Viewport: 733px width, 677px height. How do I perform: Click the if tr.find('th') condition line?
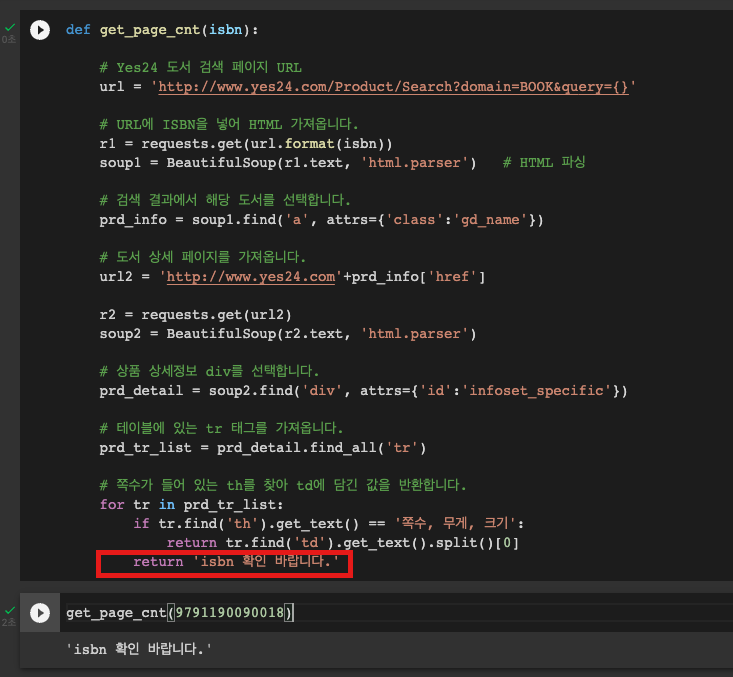[329, 524]
